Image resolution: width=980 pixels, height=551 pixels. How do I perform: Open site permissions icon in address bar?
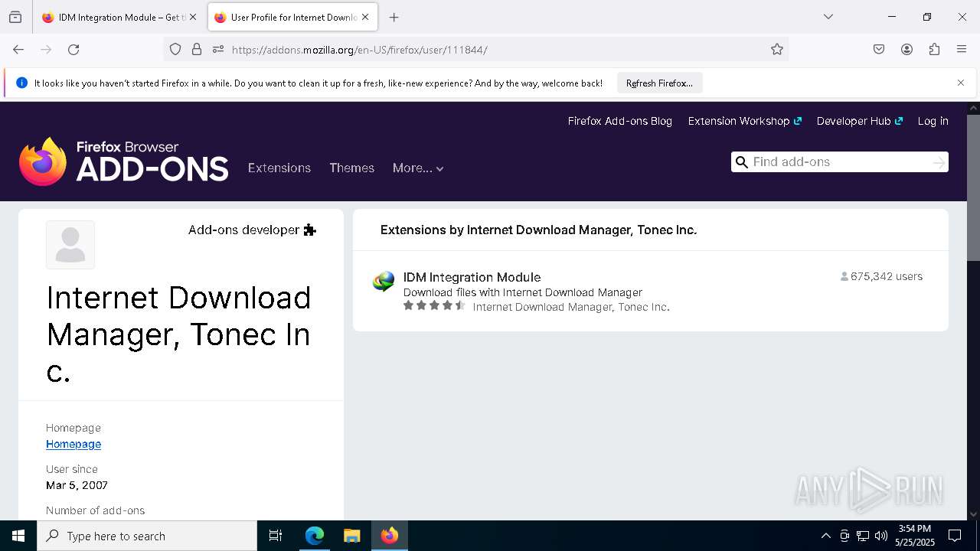click(x=218, y=50)
